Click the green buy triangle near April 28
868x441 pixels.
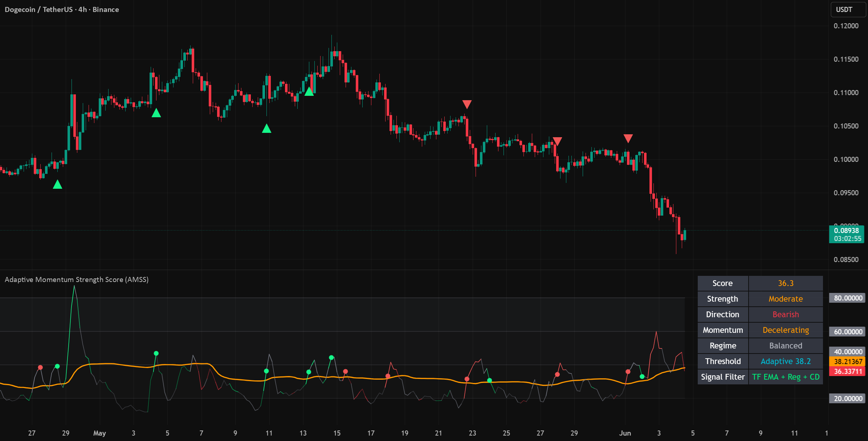coord(57,185)
